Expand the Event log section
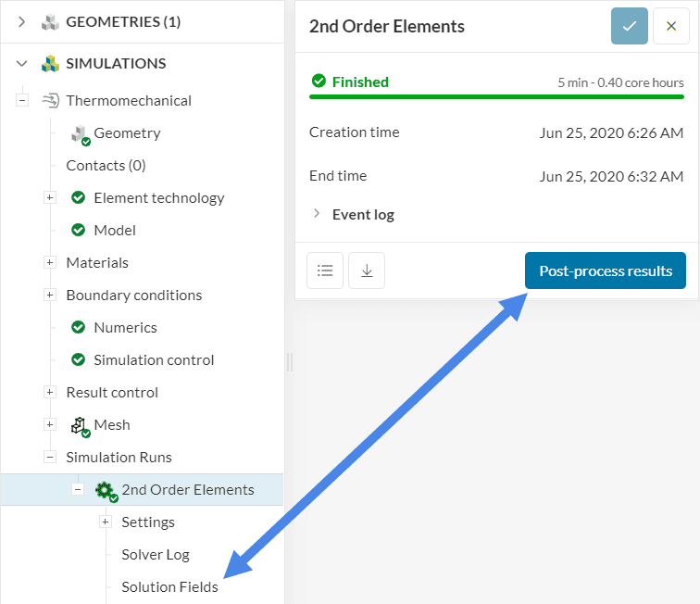This screenshot has width=700, height=604. click(318, 214)
